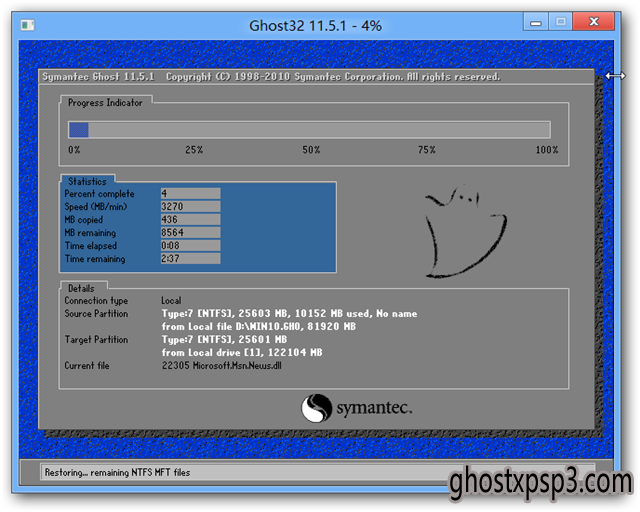Click the MB remaining value 8564
640x512 pixels.
pos(190,233)
